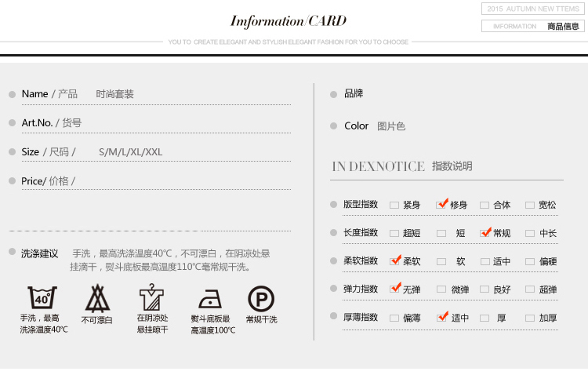The height and width of the screenshot is (375, 588).
Task: Click the 2015 Autumn New Items box
Action: coord(532,9)
